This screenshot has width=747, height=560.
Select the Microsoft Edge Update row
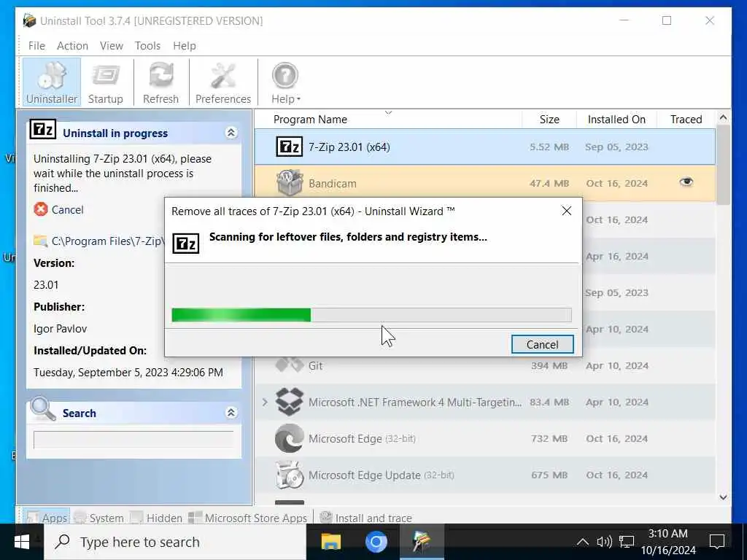(x=485, y=475)
